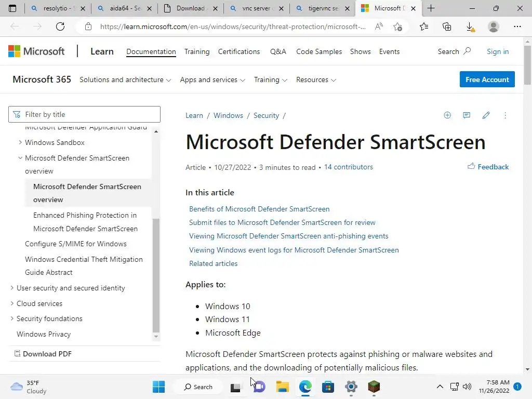Click the volume speaker tray icon
Viewport: 532px width, 399px height.
coord(467,387)
